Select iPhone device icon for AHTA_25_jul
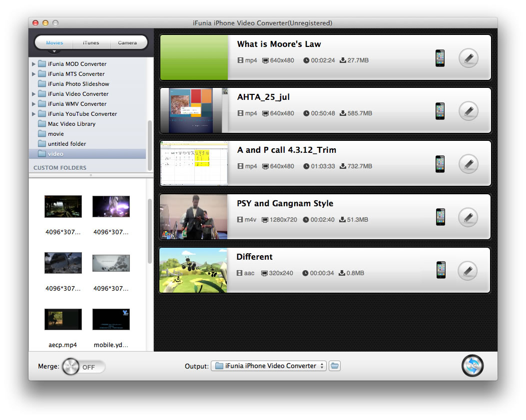 [440, 111]
